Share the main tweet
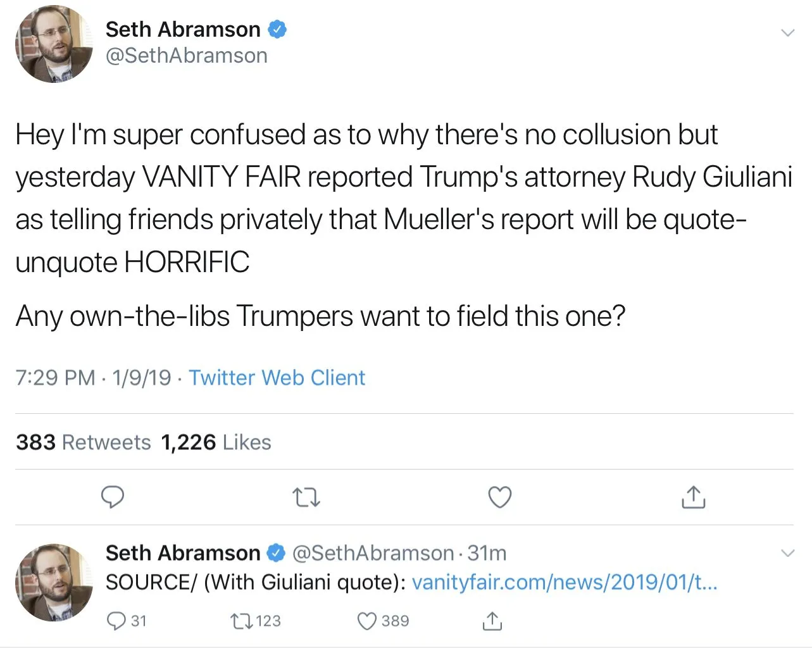 pyautogui.click(x=694, y=498)
